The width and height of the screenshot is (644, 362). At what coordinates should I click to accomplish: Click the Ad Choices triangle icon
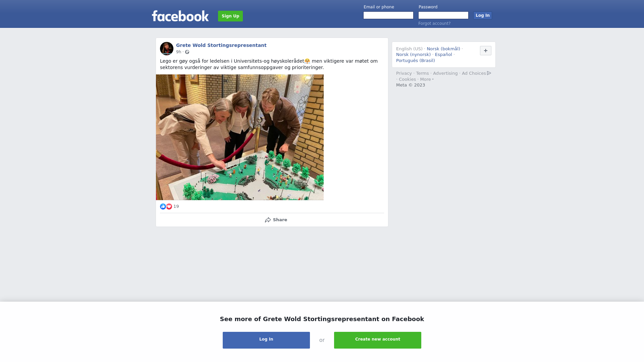pos(489,73)
